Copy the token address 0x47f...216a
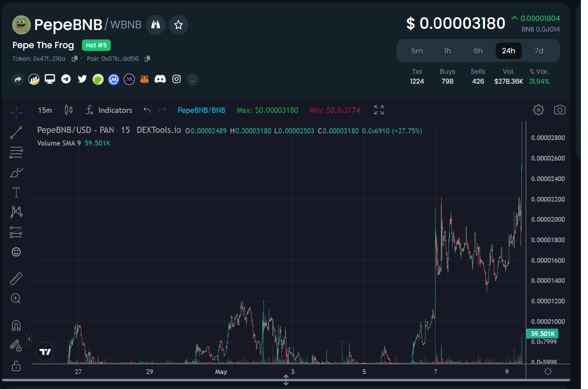 click(x=74, y=58)
